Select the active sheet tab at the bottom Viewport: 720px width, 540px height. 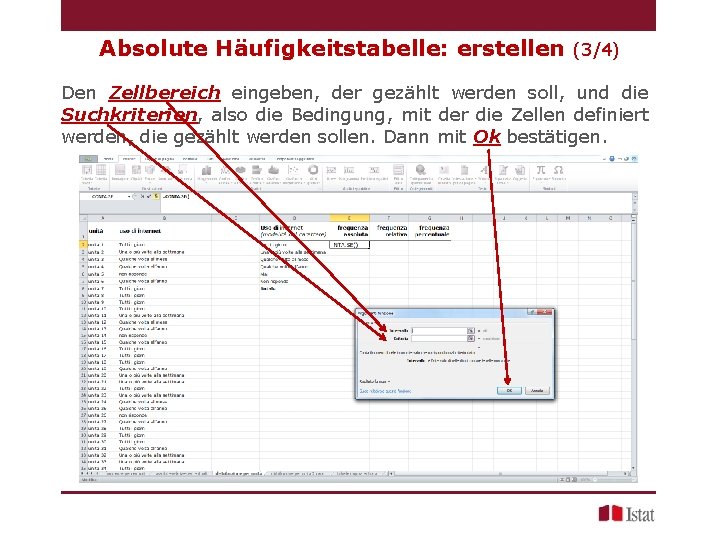click(238, 473)
